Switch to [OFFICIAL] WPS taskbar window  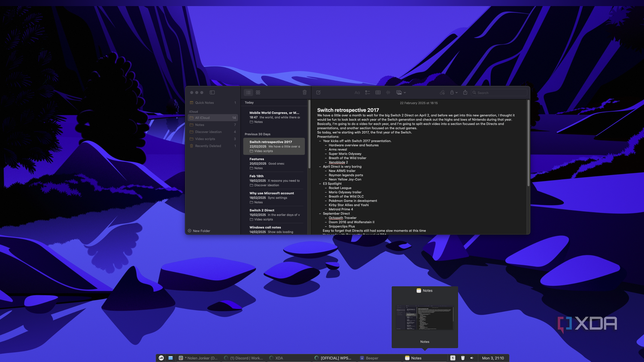tap(334, 358)
